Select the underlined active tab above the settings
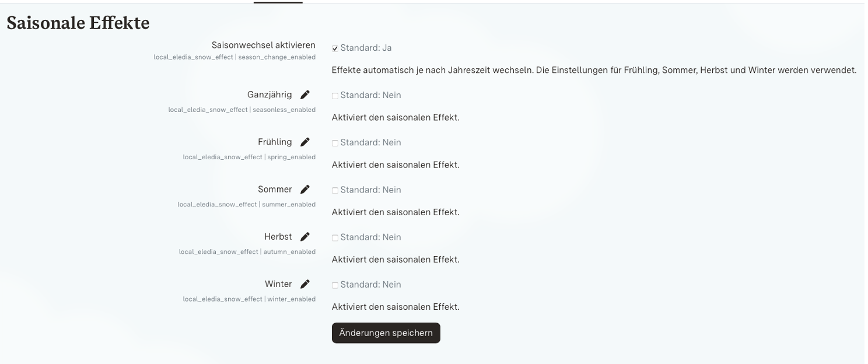 coord(278,2)
